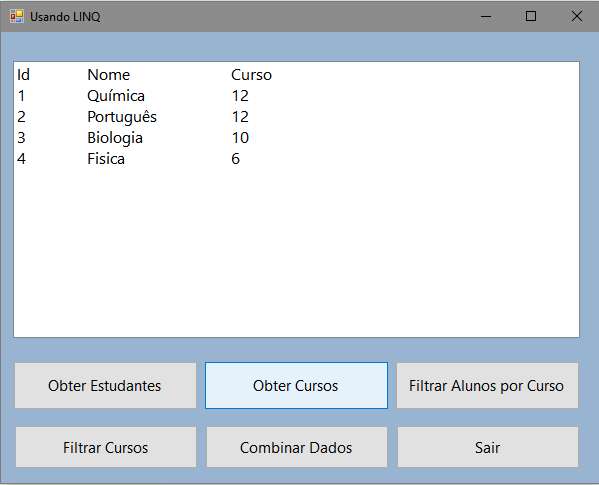Click the Usando LINQ app icon
The height and width of the screenshot is (485, 599).
coord(17,16)
